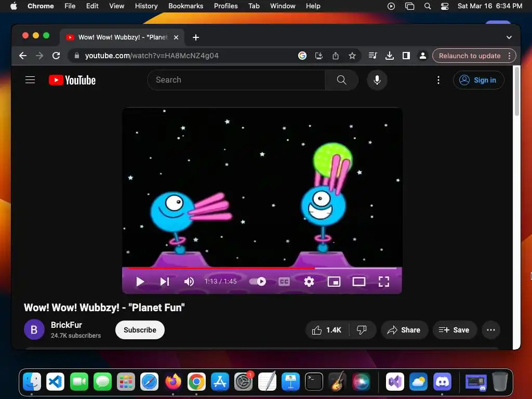Select the Wow! Wow! Wubbzy! tab
The height and width of the screenshot is (399, 532).
click(122, 37)
